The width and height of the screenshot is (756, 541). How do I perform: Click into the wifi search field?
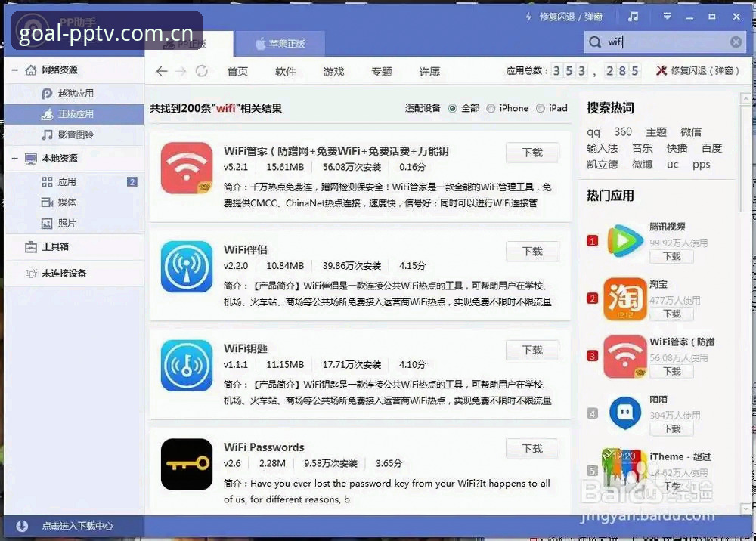pos(665,42)
